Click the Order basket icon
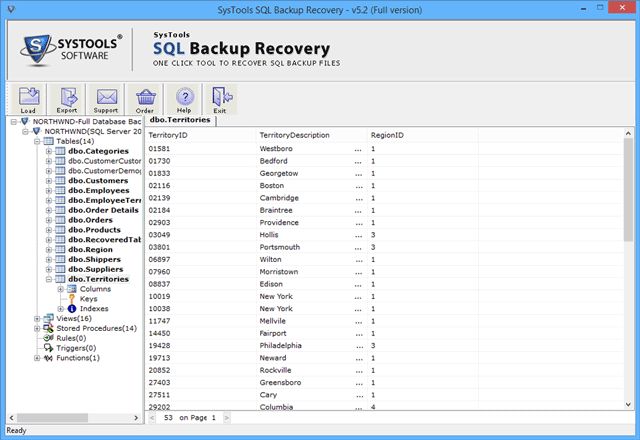 point(146,100)
